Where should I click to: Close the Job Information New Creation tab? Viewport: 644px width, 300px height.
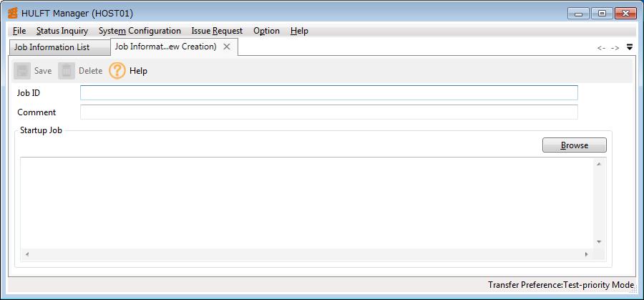(x=226, y=47)
